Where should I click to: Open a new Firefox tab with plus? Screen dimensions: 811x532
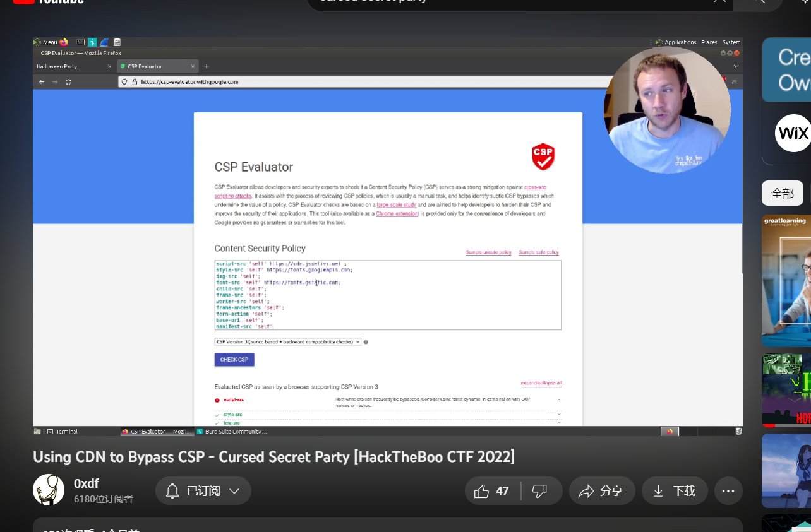206,66
